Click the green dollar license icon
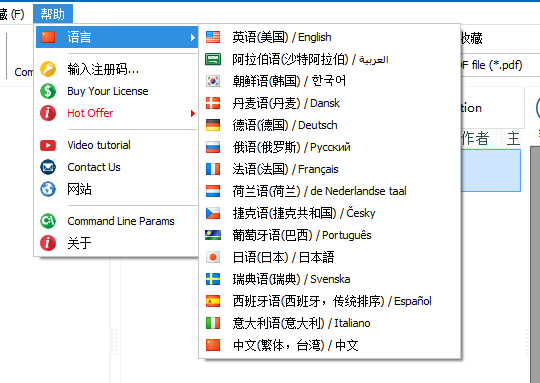 click(x=48, y=91)
